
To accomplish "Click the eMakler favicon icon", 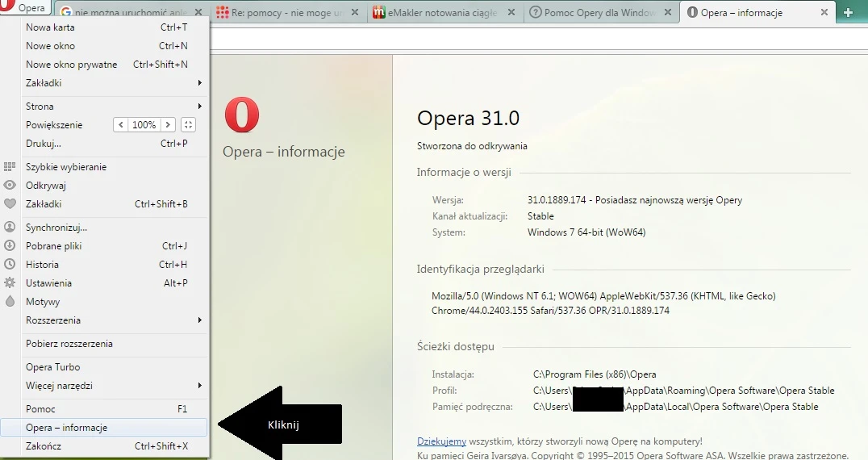I will (x=379, y=11).
